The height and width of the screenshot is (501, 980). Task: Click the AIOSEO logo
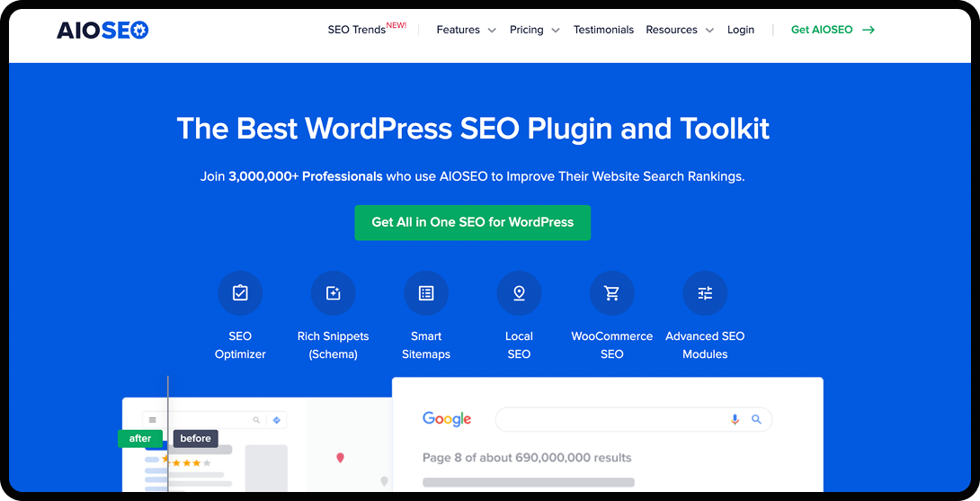[102, 30]
